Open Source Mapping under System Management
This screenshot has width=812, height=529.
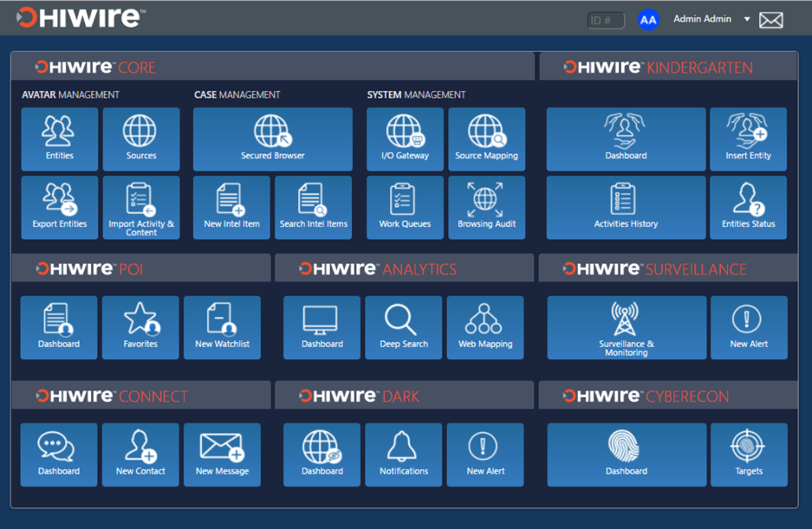click(x=486, y=139)
